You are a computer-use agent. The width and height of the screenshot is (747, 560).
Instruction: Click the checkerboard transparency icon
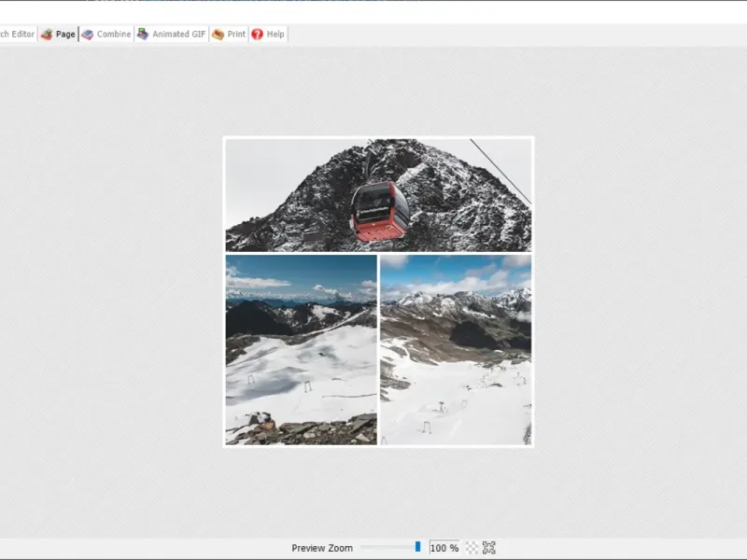[472, 548]
